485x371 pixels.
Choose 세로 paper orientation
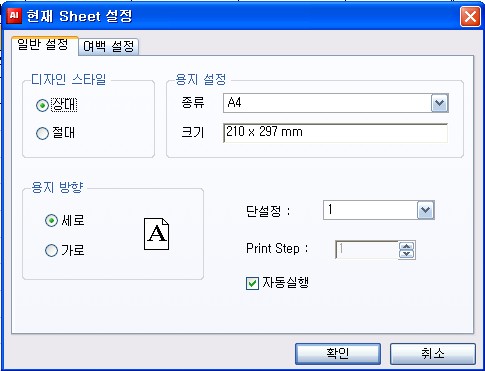coord(51,221)
